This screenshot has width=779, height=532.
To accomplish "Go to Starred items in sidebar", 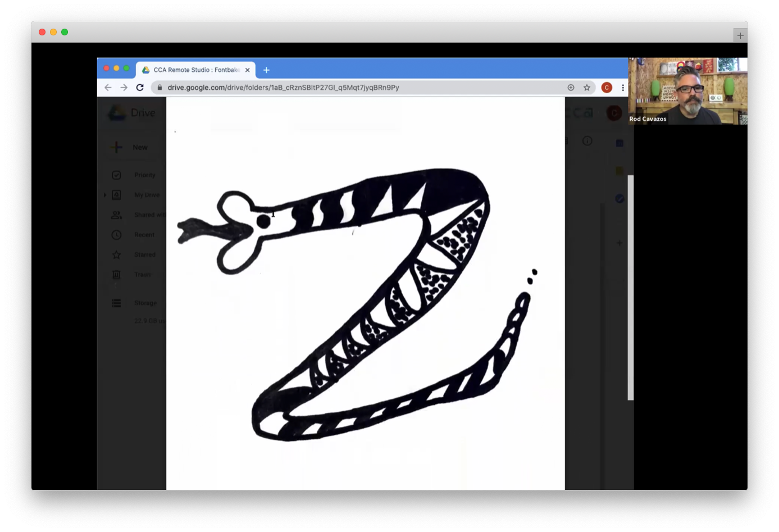I will click(144, 254).
